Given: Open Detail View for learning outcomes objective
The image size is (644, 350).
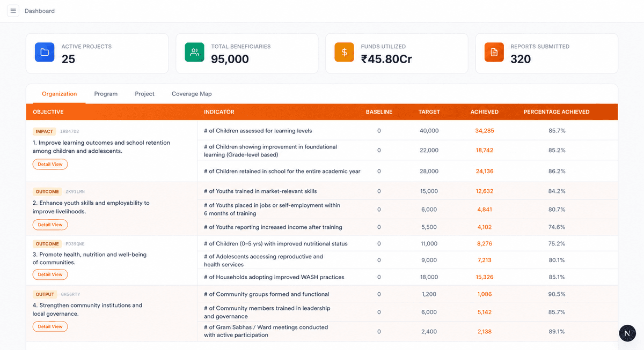Looking at the screenshot, I should pyautogui.click(x=50, y=164).
